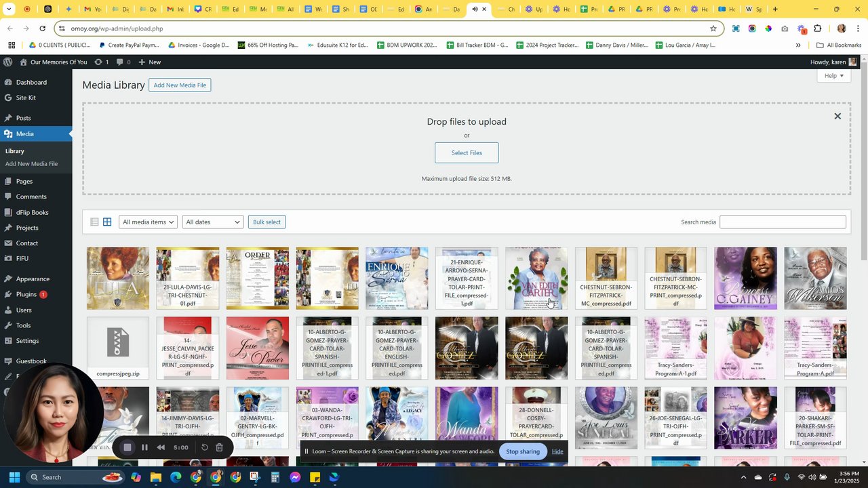The width and height of the screenshot is (868, 488).
Task: Close the upload drop zone panel
Action: tap(837, 116)
